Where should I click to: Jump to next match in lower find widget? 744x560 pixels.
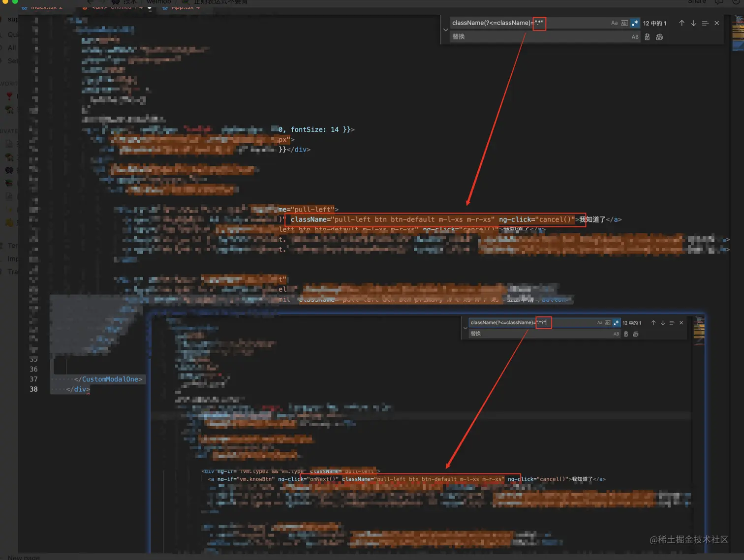click(663, 323)
